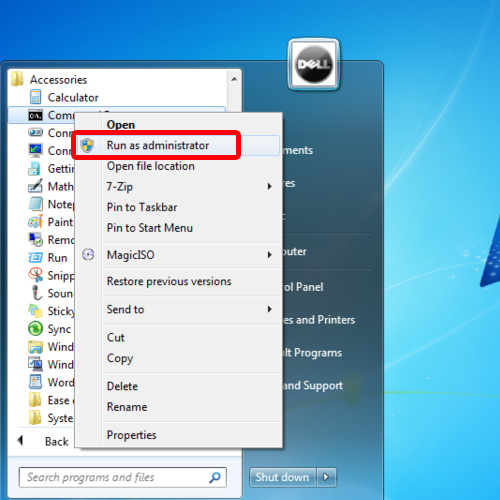Click the Math Input Panel icon
This screenshot has width=500, height=500.
coord(35,186)
